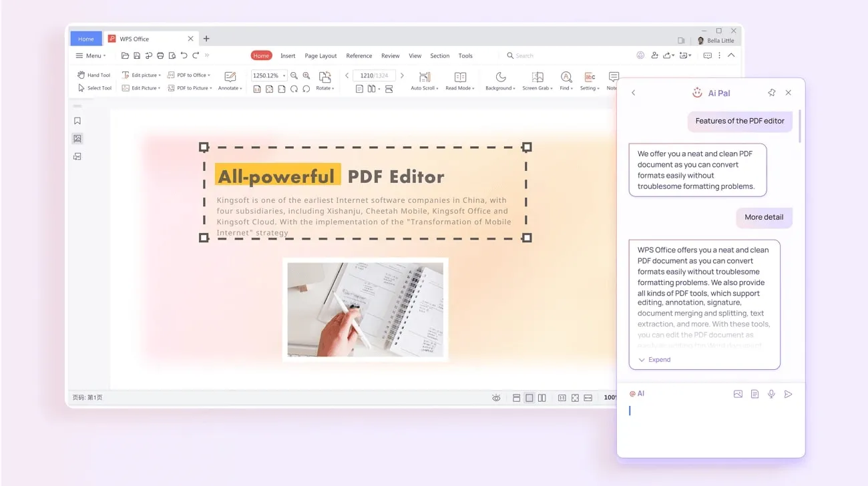Go to the next page arrow
The width and height of the screenshot is (868, 486).
coord(402,75)
